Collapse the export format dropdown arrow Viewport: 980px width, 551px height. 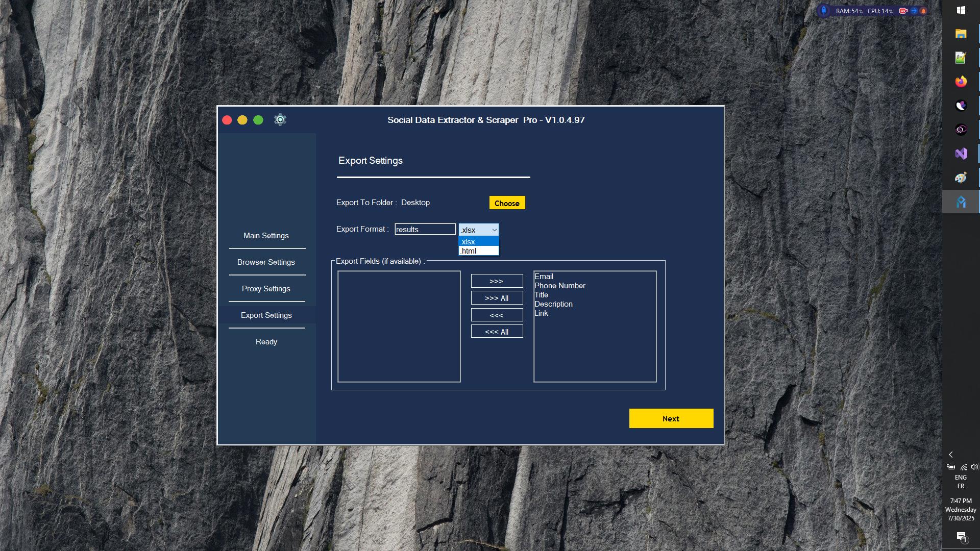(x=494, y=229)
